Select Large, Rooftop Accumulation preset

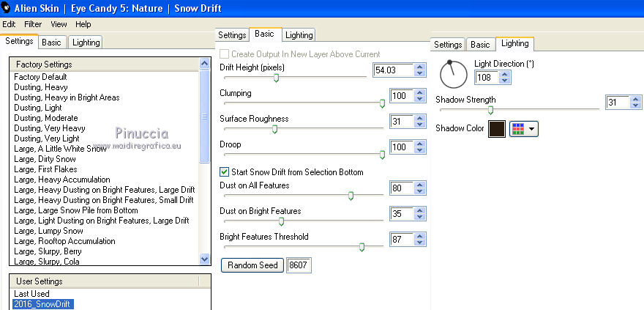point(64,241)
